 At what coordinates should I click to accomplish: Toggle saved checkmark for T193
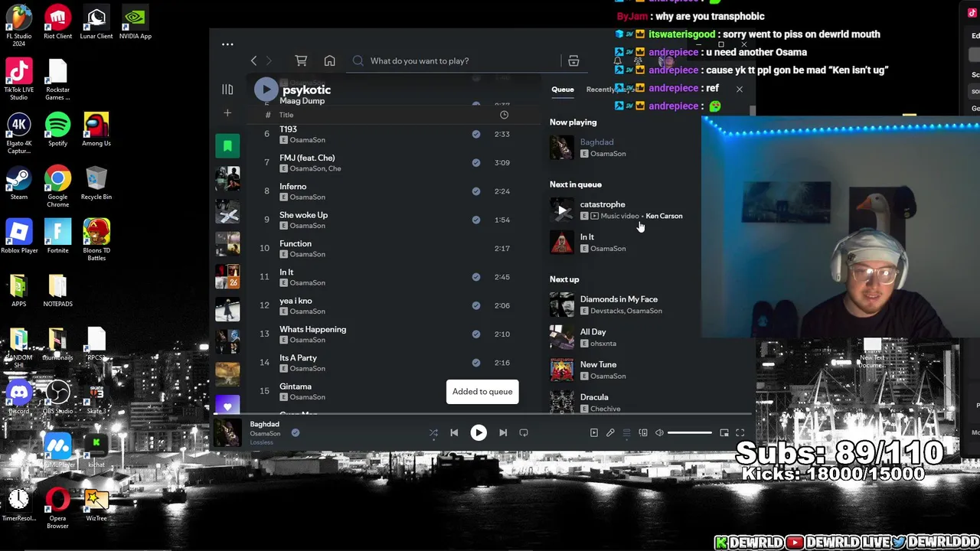click(476, 134)
